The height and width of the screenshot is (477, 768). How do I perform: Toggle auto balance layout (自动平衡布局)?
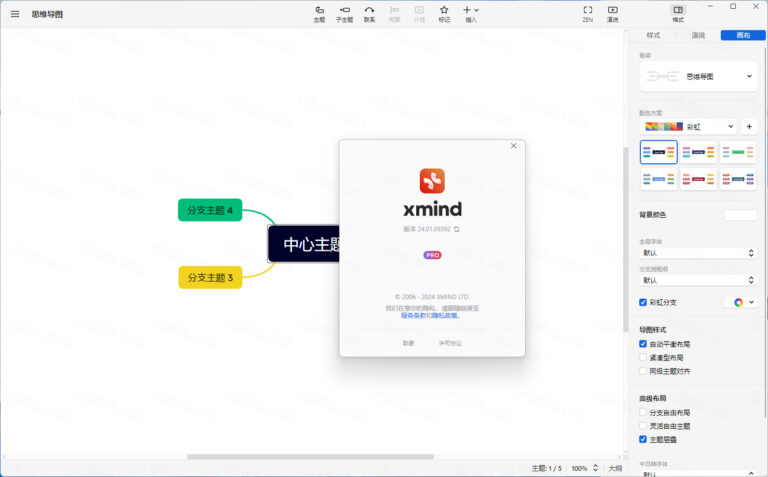coord(643,344)
